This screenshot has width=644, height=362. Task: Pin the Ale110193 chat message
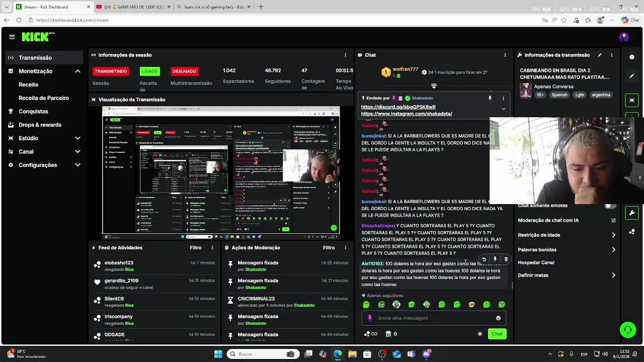click(x=495, y=259)
